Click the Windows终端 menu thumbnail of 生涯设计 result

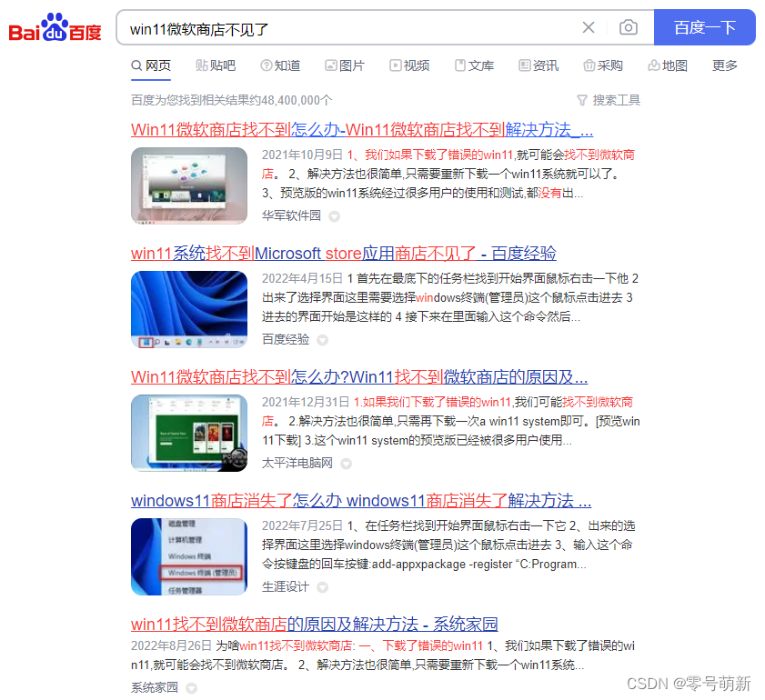pyautogui.click(x=189, y=556)
